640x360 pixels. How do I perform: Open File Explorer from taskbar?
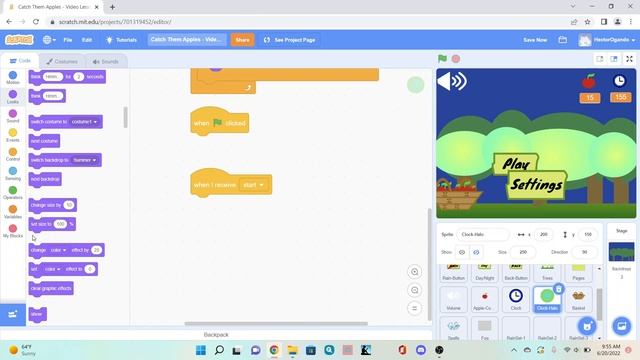click(292, 350)
